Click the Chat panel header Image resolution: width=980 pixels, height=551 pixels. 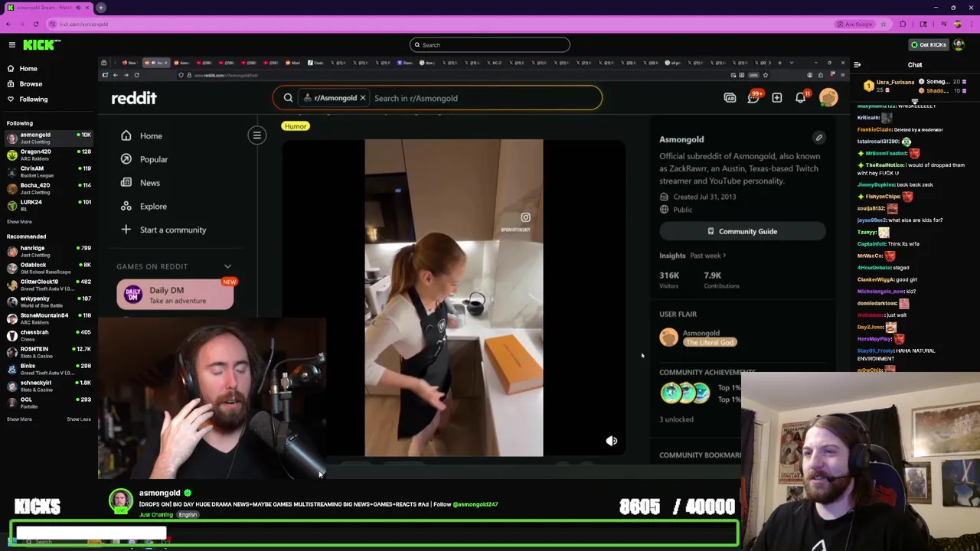915,65
